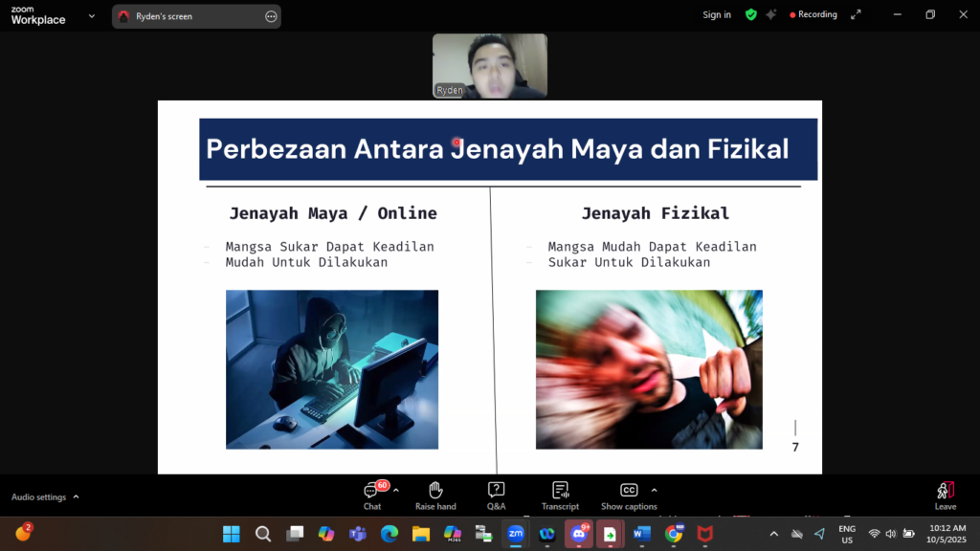Select the Ryden's screen tab
Viewport: 980px width, 551px height.
(196, 17)
